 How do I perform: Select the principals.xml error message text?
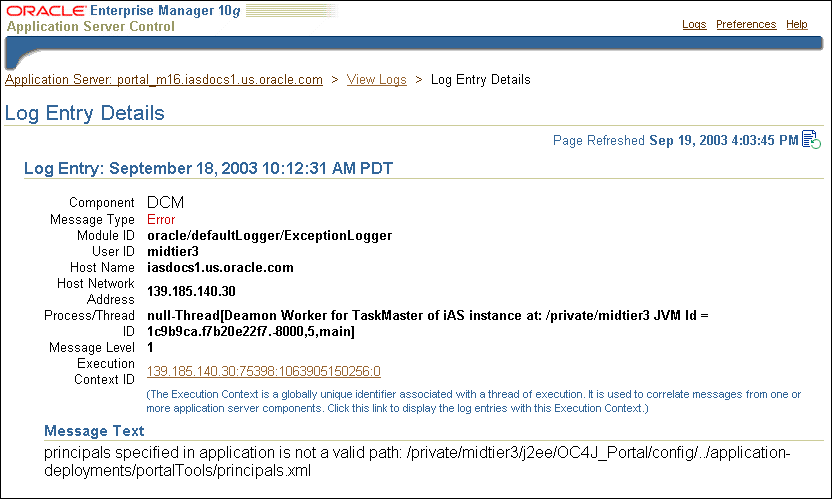[x=417, y=461]
